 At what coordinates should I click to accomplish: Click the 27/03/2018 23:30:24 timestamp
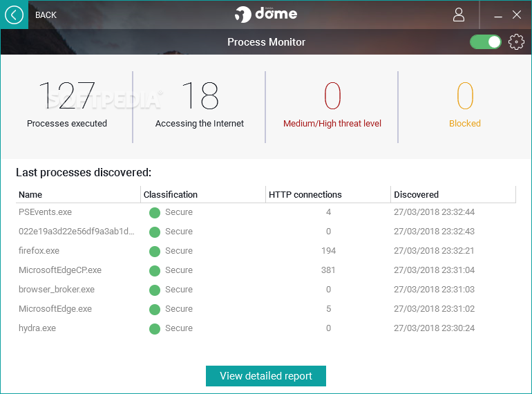tap(434, 328)
